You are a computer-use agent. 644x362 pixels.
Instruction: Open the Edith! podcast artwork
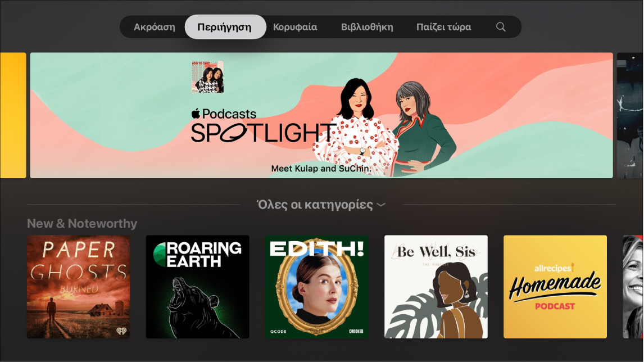coord(316,287)
